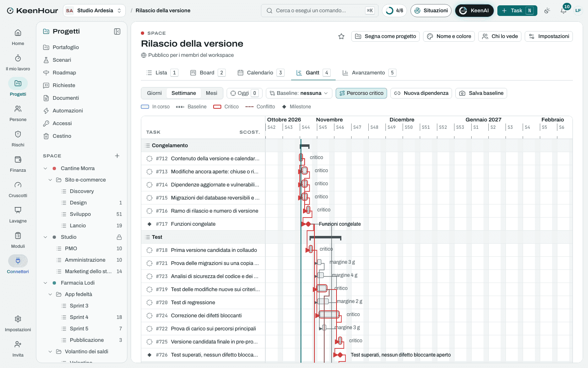The height and width of the screenshot is (368, 588).
Task: Open notifications bell with 10 badge
Action: click(x=563, y=11)
